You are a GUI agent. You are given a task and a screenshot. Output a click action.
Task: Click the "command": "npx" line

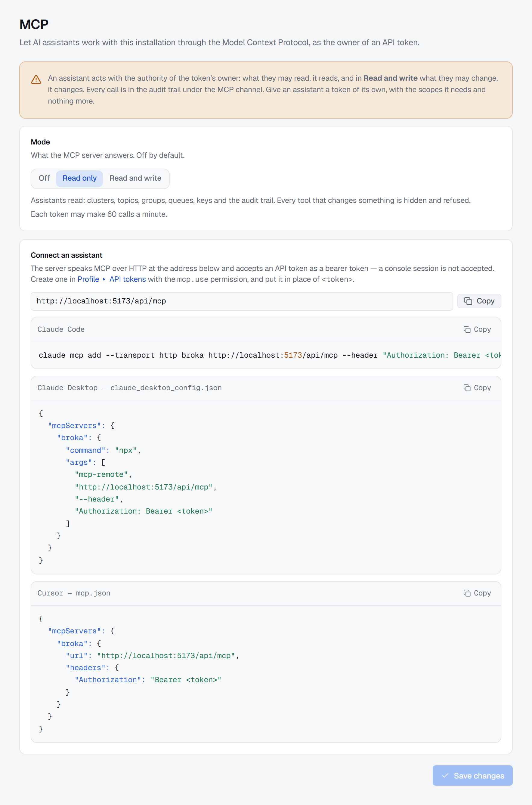(x=103, y=450)
